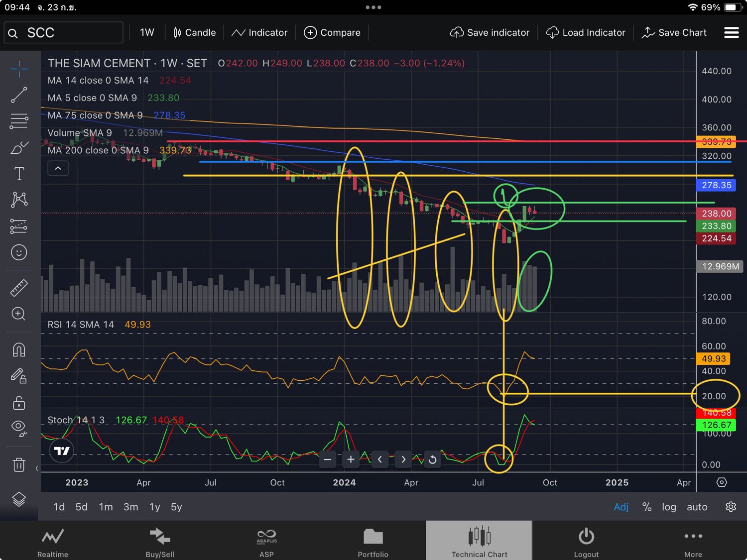Toggle stay in drawing mode
747x560 pixels.
[19, 375]
